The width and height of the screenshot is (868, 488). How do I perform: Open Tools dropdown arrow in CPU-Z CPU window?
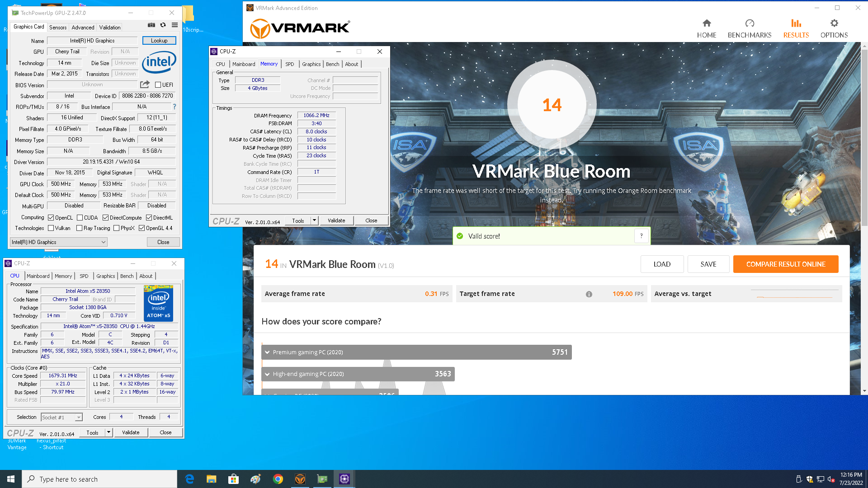108,432
